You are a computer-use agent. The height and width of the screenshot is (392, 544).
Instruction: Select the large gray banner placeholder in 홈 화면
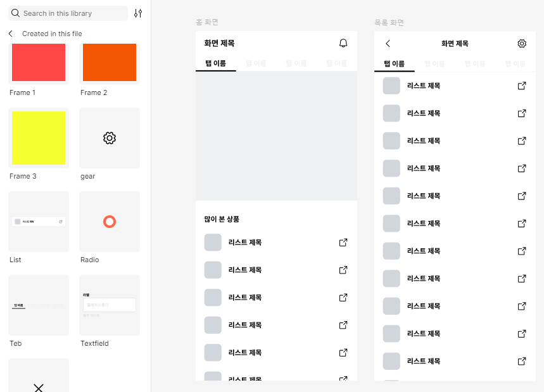tap(277, 136)
